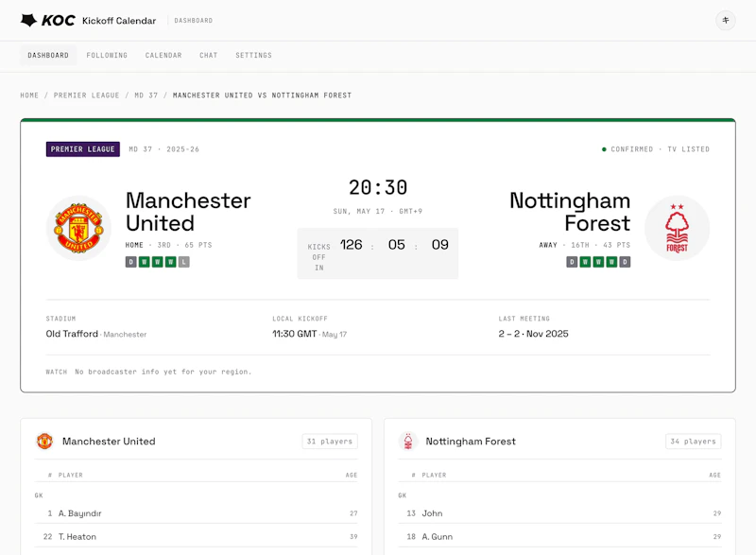Viewport: 756px width, 555px height.
Task: Click the AWAY · 16TH · 43 PTS line
Action: pos(584,245)
